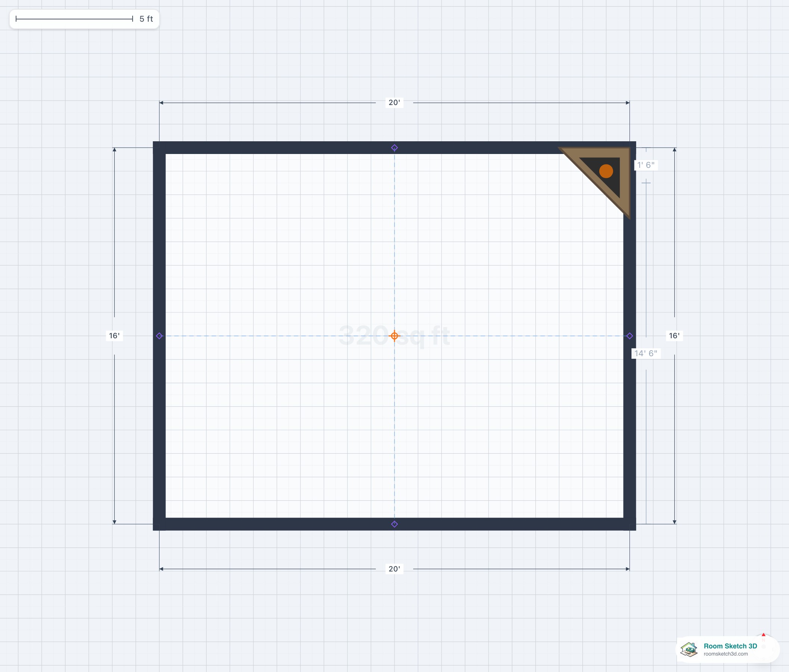Viewport: 789px width, 672px height.
Task: Click the orange center crosshair of the room
Action: pyautogui.click(x=394, y=336)
